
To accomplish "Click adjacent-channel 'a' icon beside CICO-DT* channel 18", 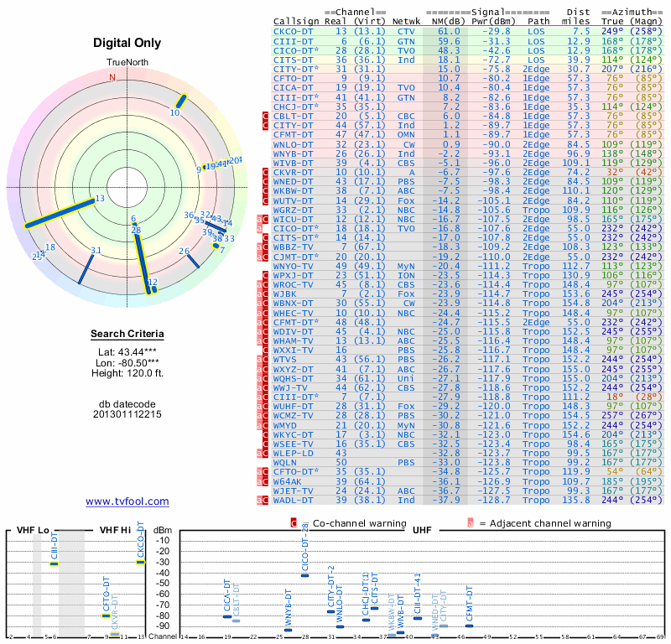I will click(259, 228).
